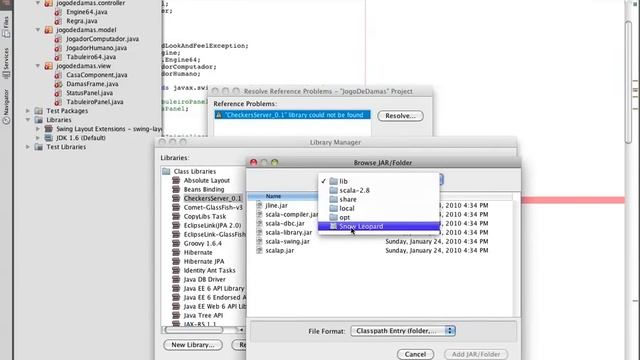Viewport: 640px width, 360px height.
Task: Click the scala-compiler.jar file icon
Action: coord(259,214)
